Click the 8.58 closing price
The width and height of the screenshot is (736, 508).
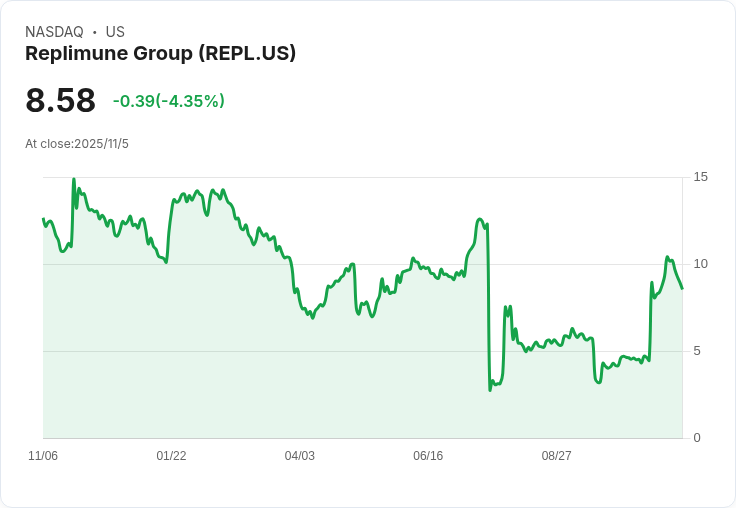pyautogui.click(x=60, y=101)
